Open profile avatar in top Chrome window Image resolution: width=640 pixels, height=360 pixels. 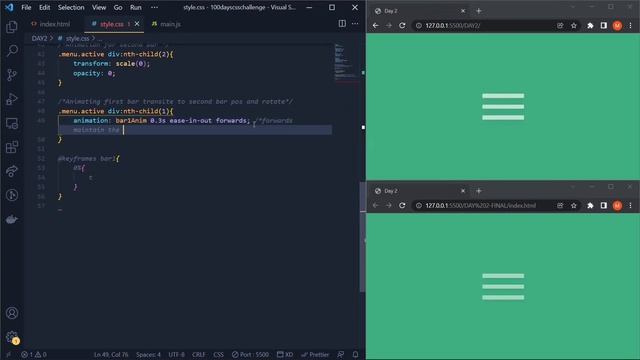point(617,25)
